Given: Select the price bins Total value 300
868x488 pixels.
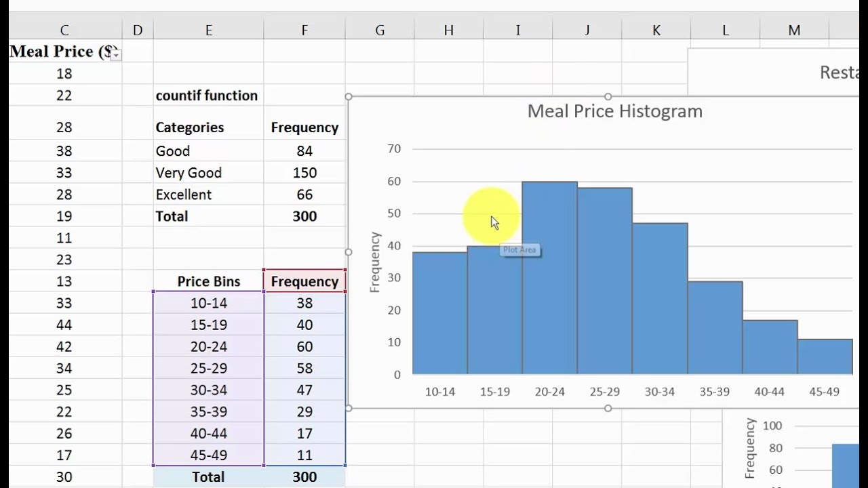Looking at the screenshot, I should (x=304, y=476).
